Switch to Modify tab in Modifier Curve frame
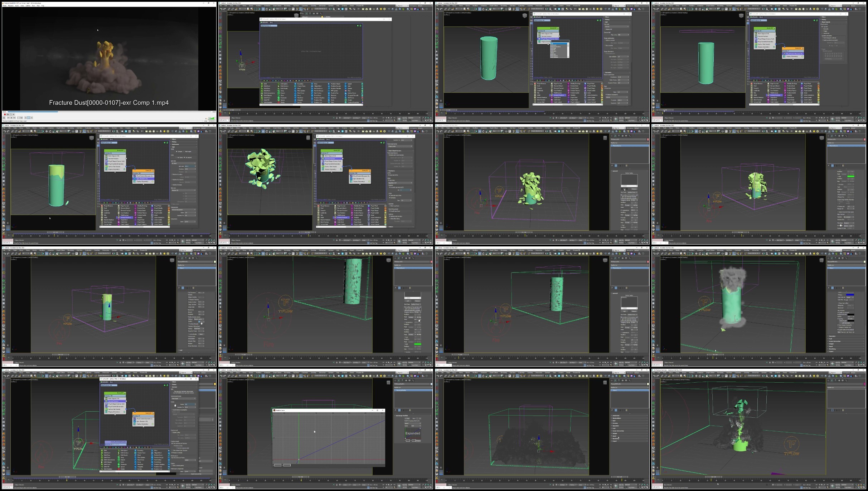868x491 pixels. point(399,381)
